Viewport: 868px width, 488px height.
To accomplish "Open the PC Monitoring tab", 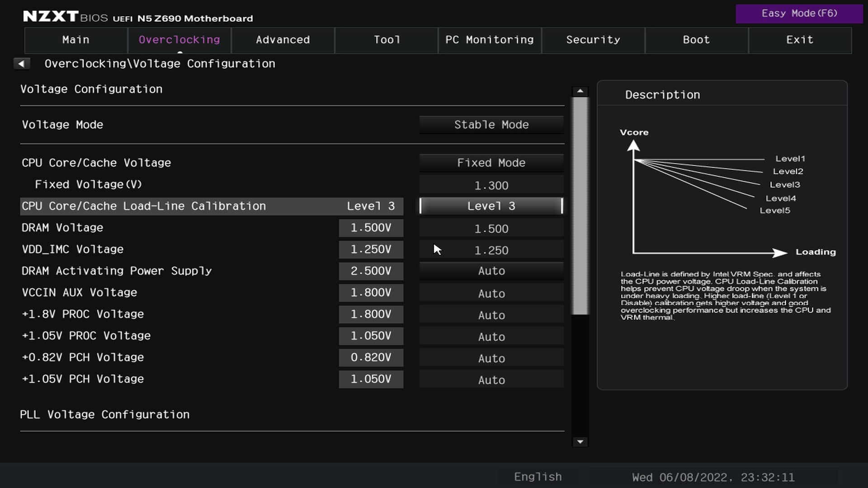I will tap(490, 40).
